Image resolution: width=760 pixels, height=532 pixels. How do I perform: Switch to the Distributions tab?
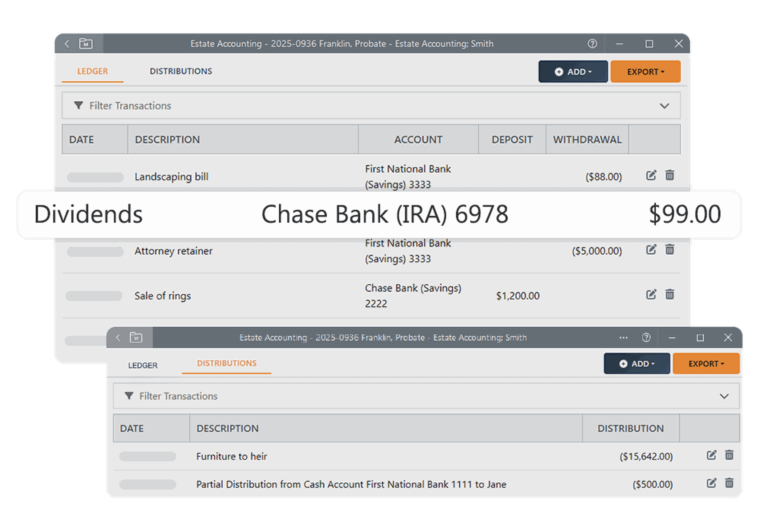pos(181,71)
